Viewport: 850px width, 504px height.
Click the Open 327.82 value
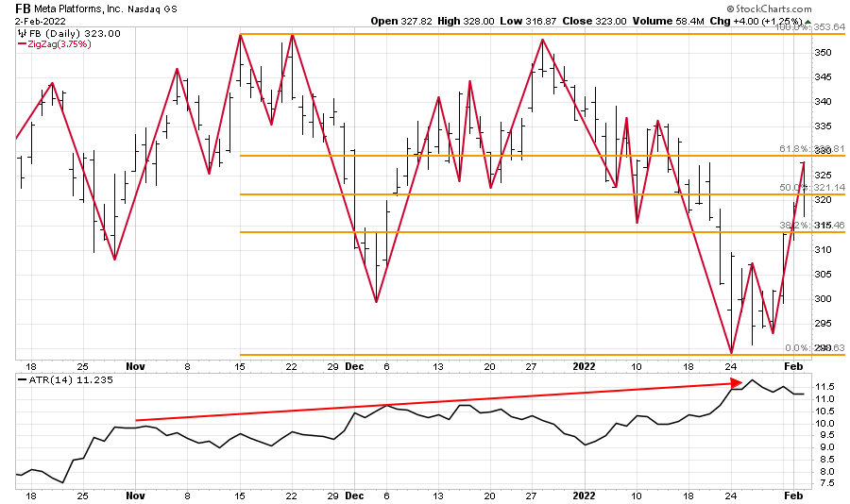point(401,21)
